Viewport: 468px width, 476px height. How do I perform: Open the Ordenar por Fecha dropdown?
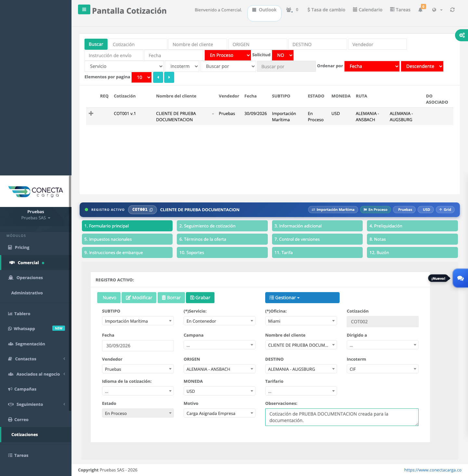click(x=372, y=66)
